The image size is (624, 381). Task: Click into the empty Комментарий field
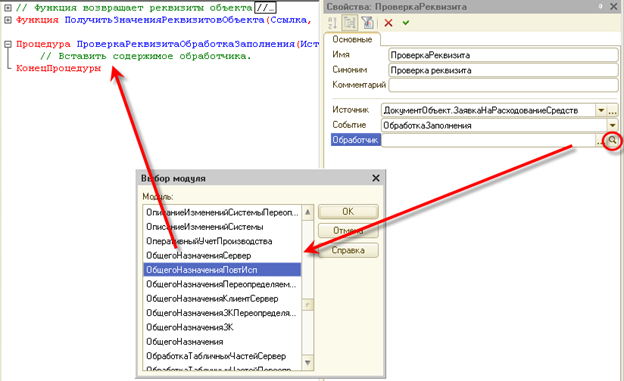pyautogui.click(x=503, y=85)
